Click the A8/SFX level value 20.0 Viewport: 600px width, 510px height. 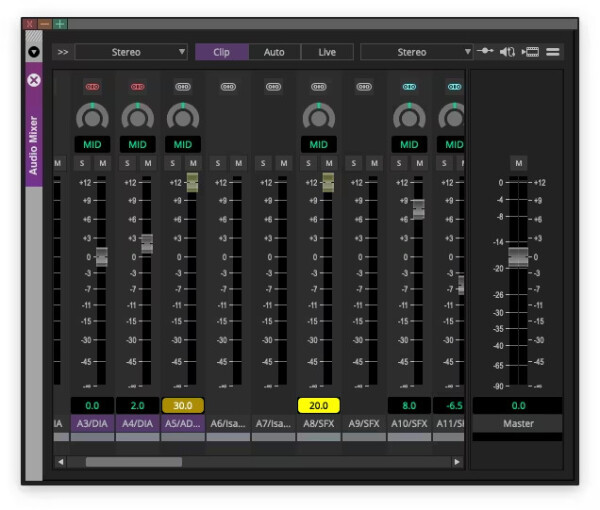tap(318, 406)
